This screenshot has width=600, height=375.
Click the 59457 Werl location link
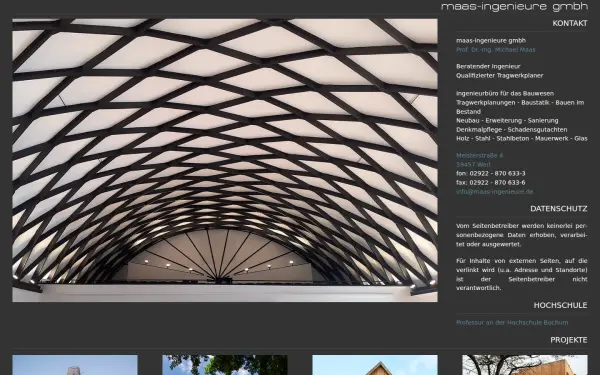(x=473, y=165)
